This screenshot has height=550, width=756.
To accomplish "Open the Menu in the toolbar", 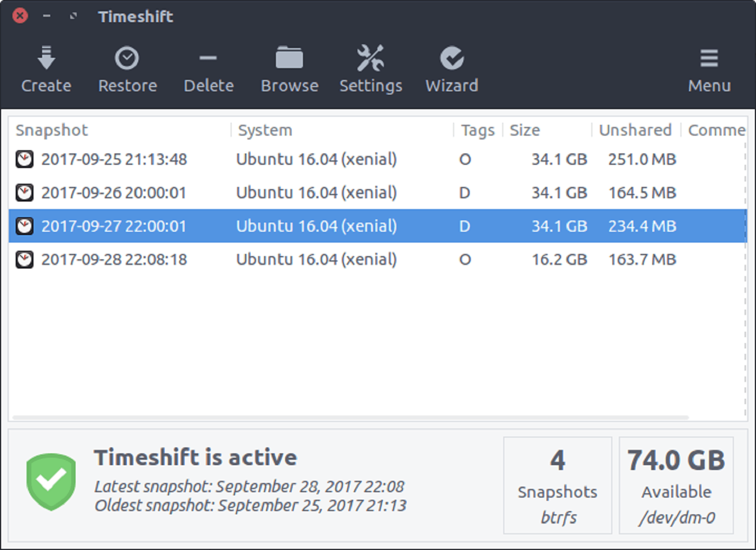I will [709, 68].
